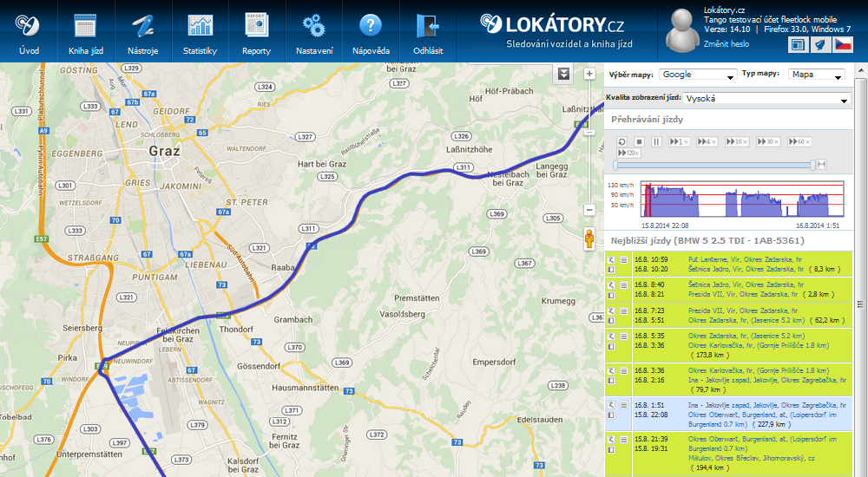Click the Odhlásit logout door icon
868x477 pixels.
click(x=428, y=33)
